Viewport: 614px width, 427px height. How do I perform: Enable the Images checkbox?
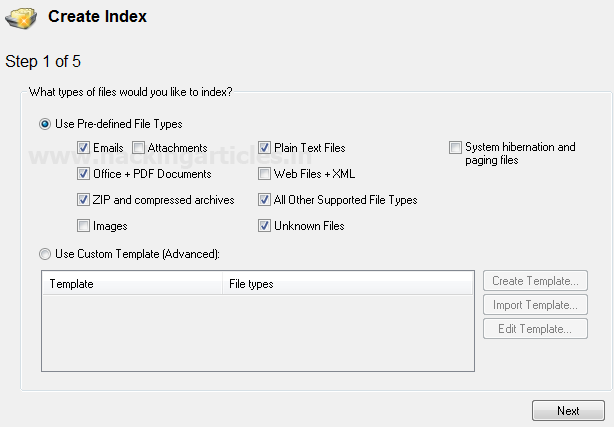pyautogui.click(x=84, y=226)
